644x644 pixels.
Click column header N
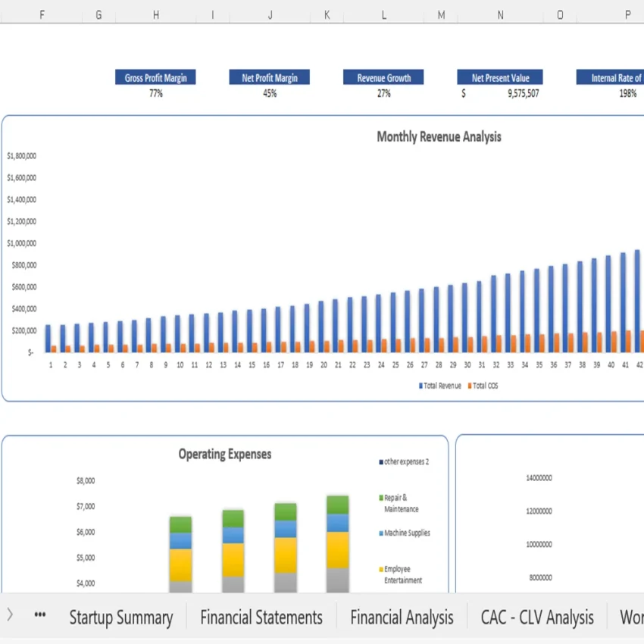coord(499,14)
